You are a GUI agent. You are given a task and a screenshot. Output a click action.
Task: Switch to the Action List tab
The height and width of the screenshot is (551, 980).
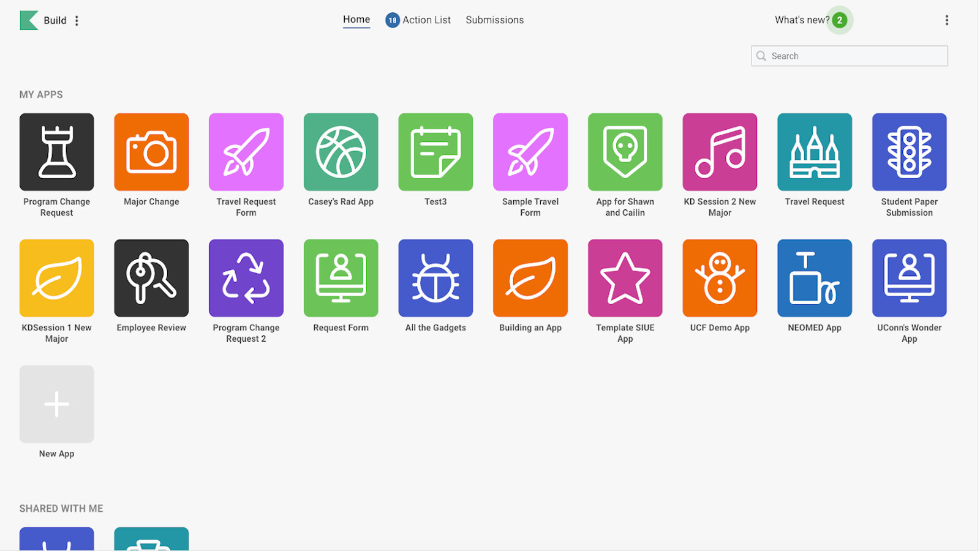pyautogui.click(x=425, y=20)
